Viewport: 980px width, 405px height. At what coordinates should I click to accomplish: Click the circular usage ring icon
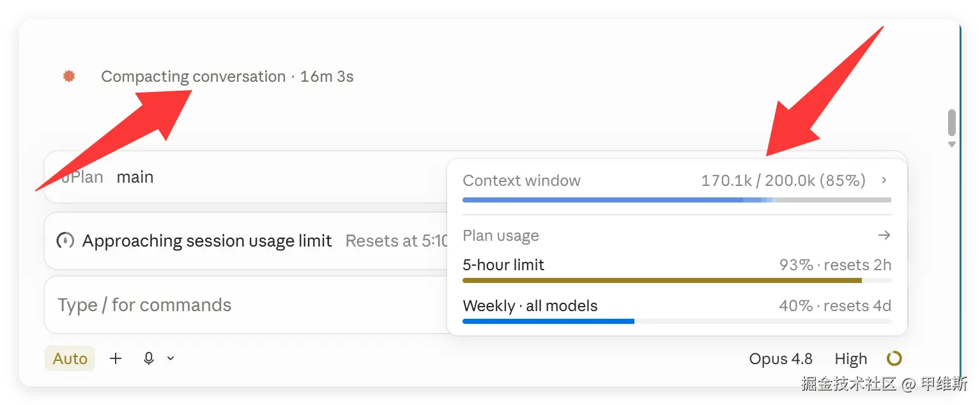894,358
